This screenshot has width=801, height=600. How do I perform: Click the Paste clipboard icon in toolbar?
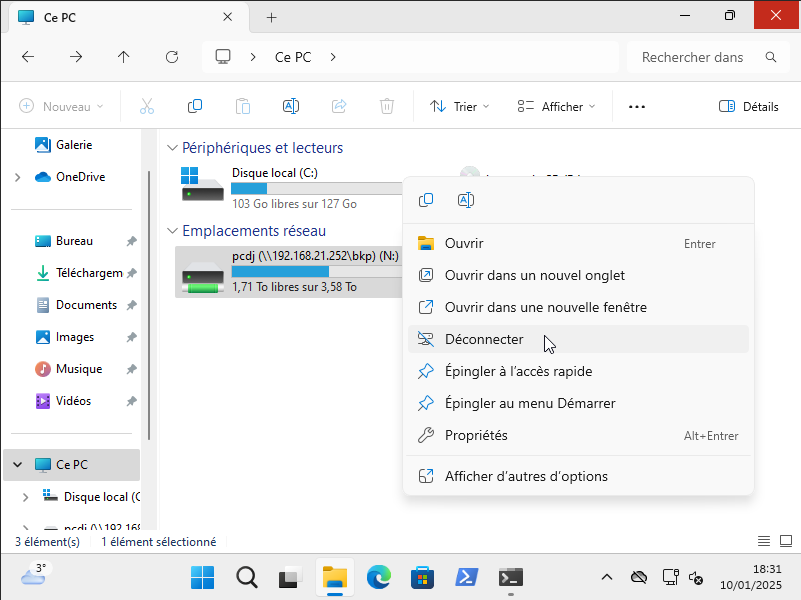[243, 106]
